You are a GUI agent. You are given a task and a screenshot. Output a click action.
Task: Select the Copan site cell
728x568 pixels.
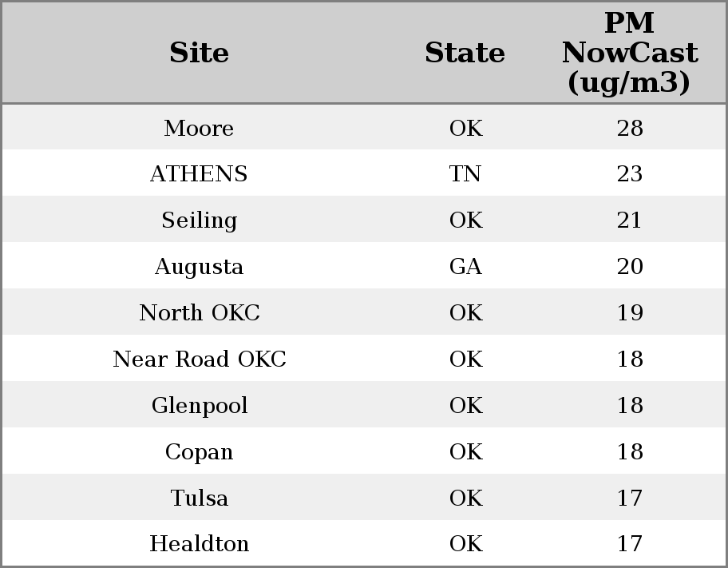(199, 452)
